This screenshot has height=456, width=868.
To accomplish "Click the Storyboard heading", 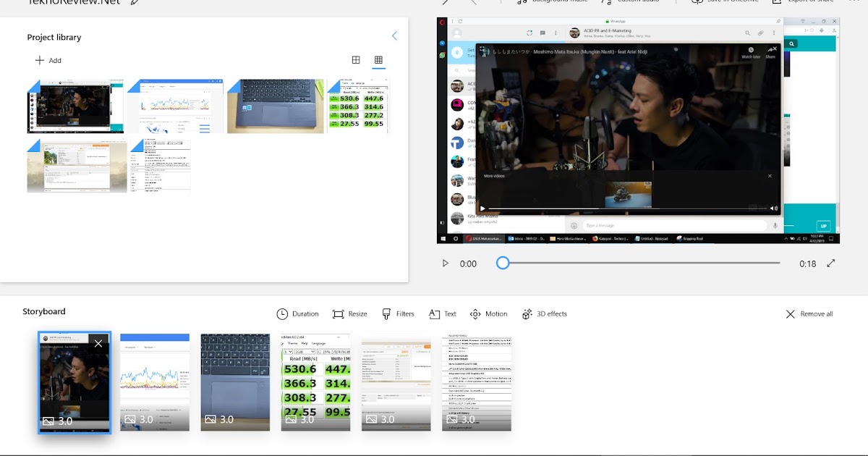I will tap(44, 311).
